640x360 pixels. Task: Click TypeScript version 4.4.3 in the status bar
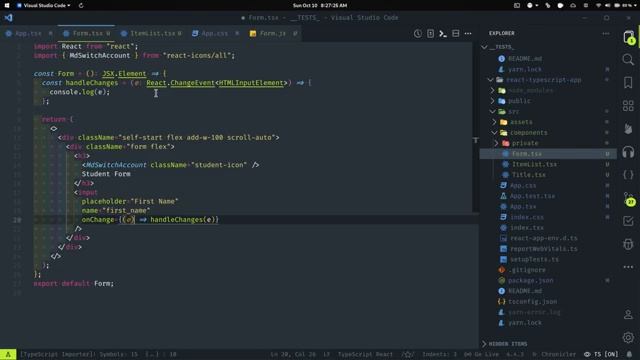(515, 354)
